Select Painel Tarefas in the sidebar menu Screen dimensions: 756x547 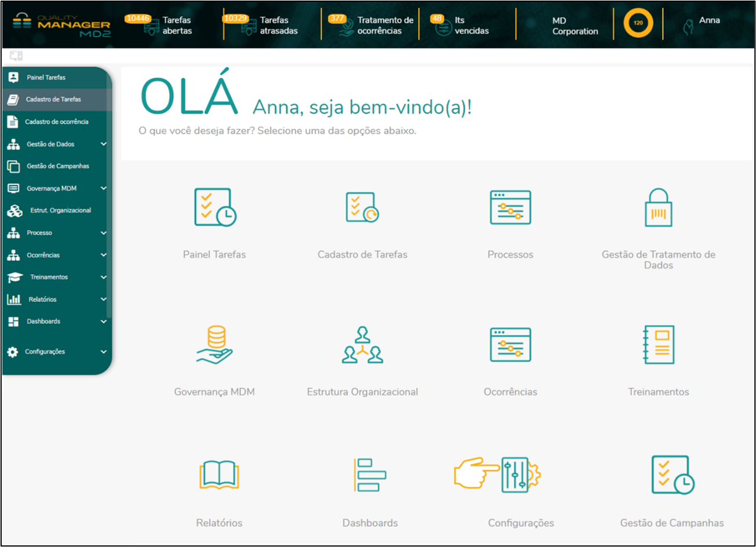(56, 77)
